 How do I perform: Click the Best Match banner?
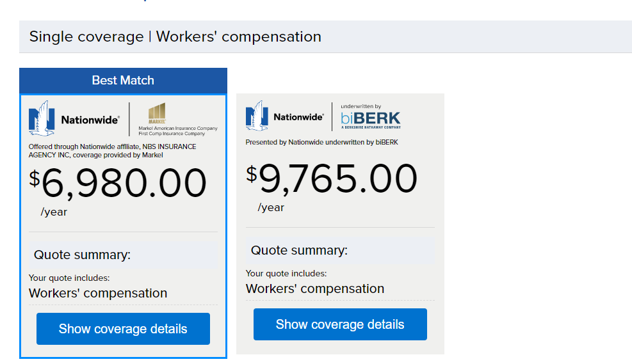(123, 81)
